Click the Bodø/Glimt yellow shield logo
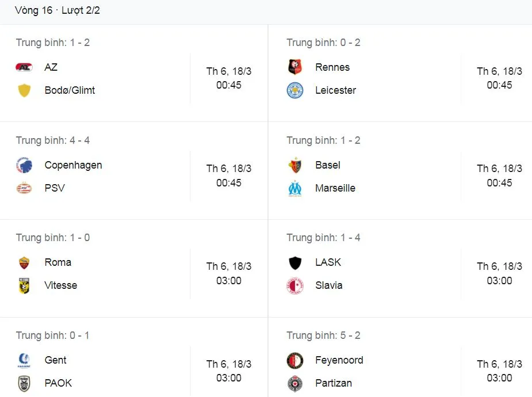Viewport: 532px width, 397px height. click(x=24, y=90)
